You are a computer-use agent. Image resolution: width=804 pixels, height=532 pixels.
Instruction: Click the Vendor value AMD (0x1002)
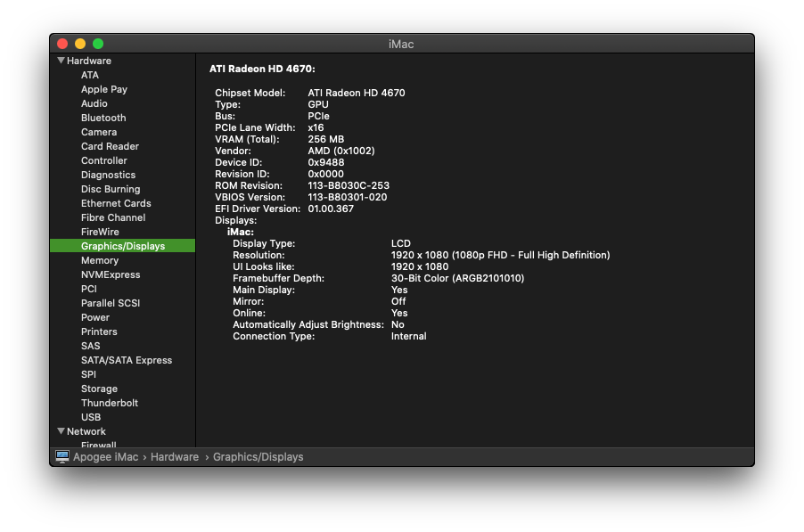[x=341, y=151]
